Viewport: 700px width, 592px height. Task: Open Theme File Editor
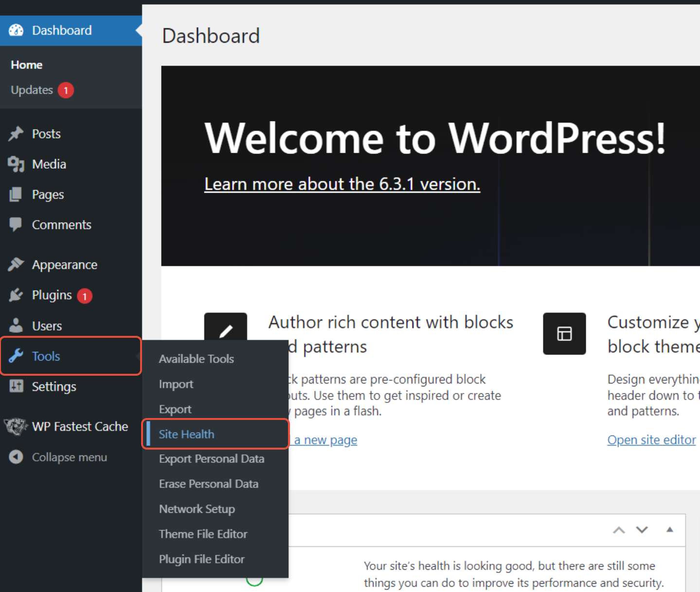(x=203, y=534)
